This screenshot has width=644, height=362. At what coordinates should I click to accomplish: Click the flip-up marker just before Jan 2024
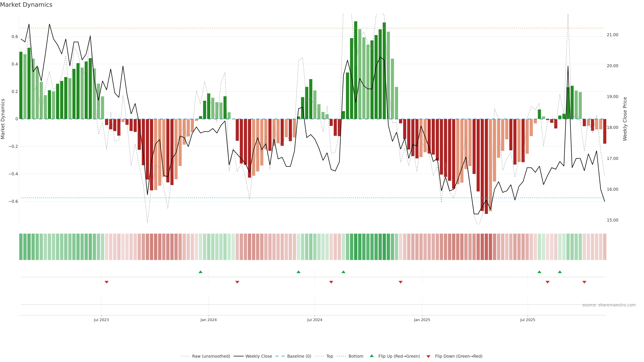201,272
